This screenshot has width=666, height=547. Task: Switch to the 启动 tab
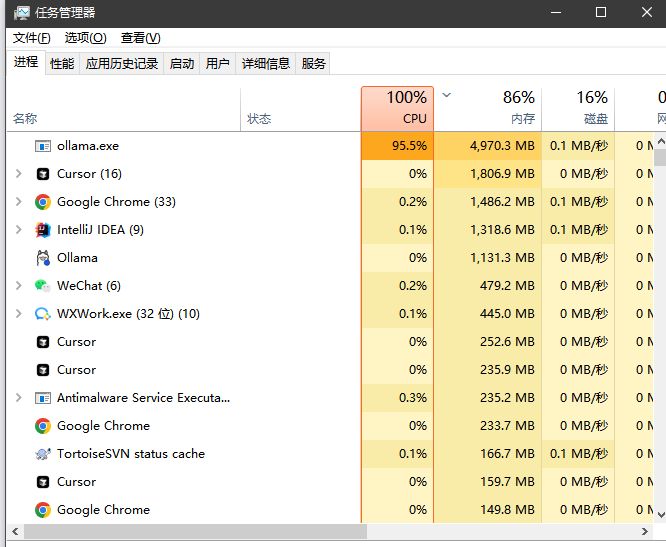click(x=182, y=64)
